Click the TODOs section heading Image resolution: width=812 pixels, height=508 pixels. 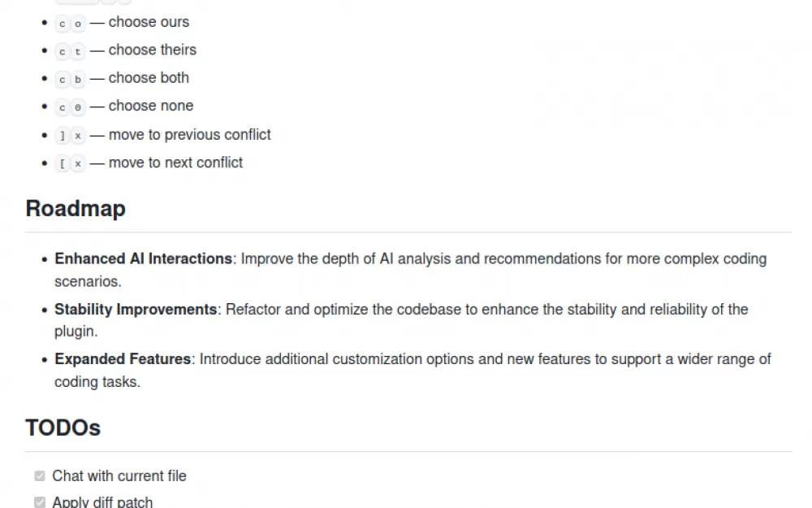pos(63,428)
